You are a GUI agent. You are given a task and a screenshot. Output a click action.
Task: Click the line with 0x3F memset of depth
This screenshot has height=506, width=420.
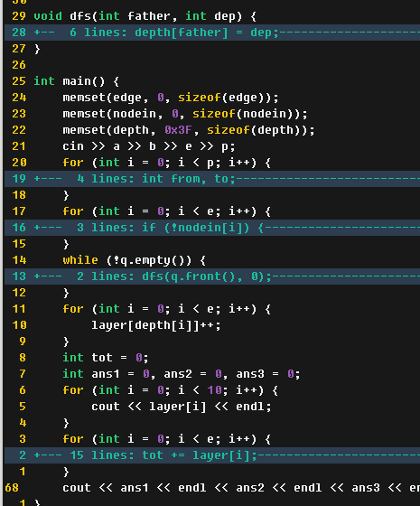pos(189,130)
